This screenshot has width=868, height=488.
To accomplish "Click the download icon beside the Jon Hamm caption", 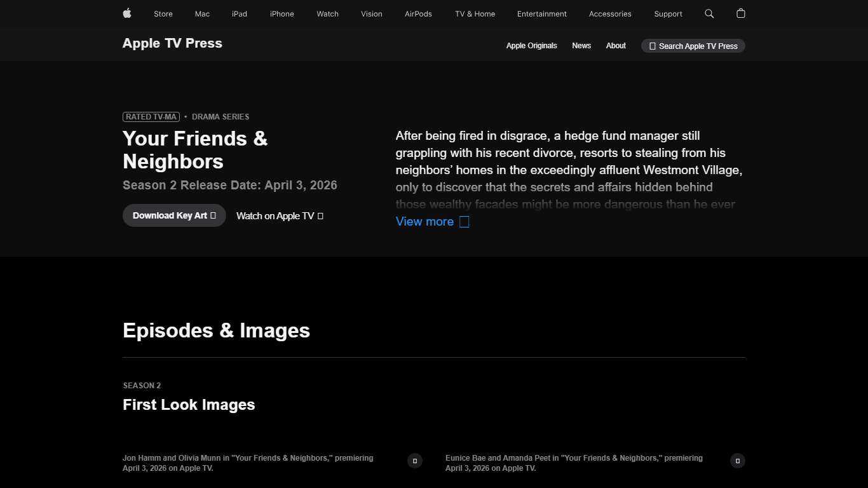I will coord(414,460).
